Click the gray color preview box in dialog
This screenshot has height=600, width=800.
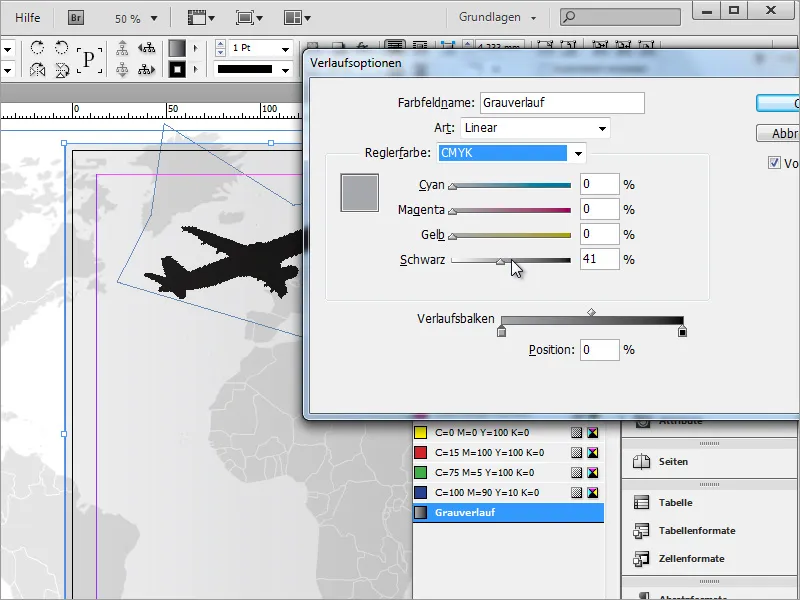[360, 193]
